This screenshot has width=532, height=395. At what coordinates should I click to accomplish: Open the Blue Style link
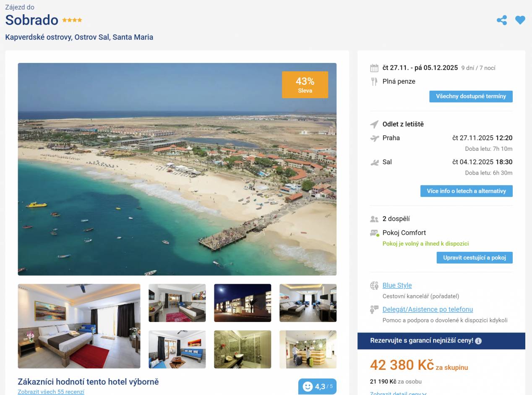click(397, 285)
